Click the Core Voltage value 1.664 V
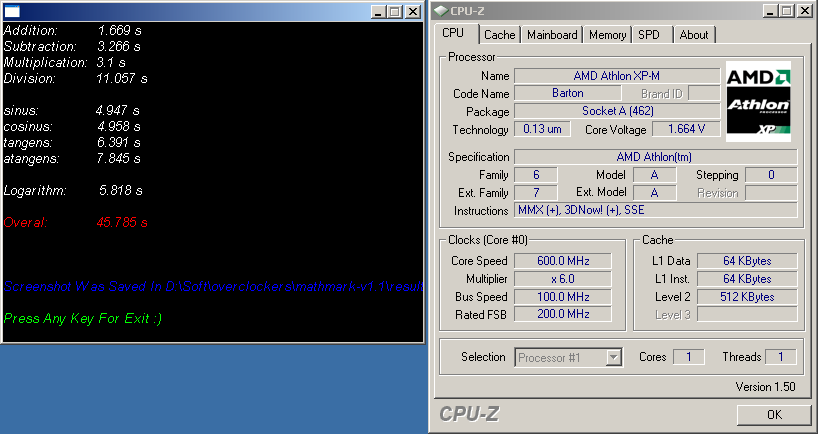Viewport: 818px width, 434px height. coord(687,129)
